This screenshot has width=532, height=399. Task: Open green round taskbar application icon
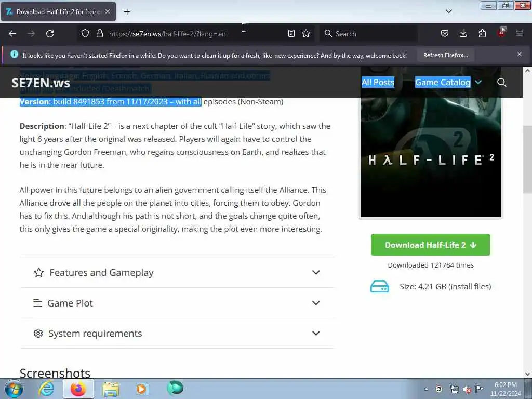(x=175, y=388)
